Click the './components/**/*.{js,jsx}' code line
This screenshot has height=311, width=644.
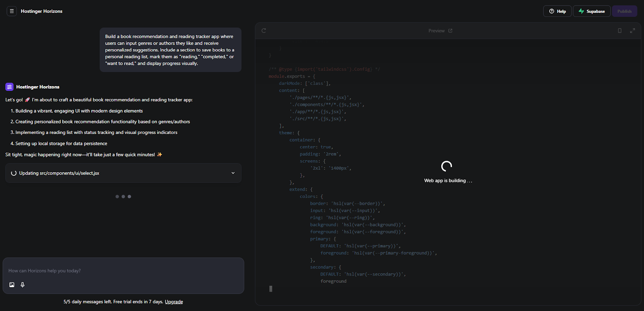[327, 105]
